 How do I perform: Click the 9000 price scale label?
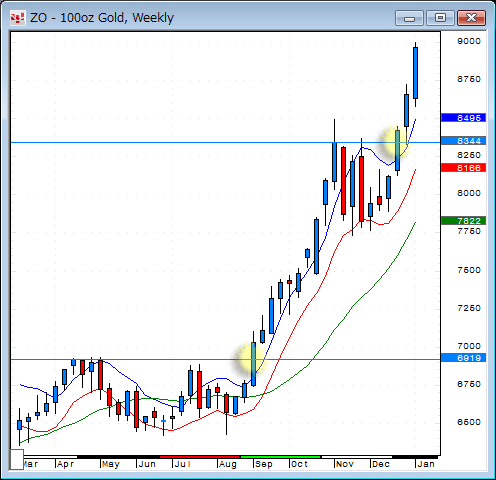(469, 41)
